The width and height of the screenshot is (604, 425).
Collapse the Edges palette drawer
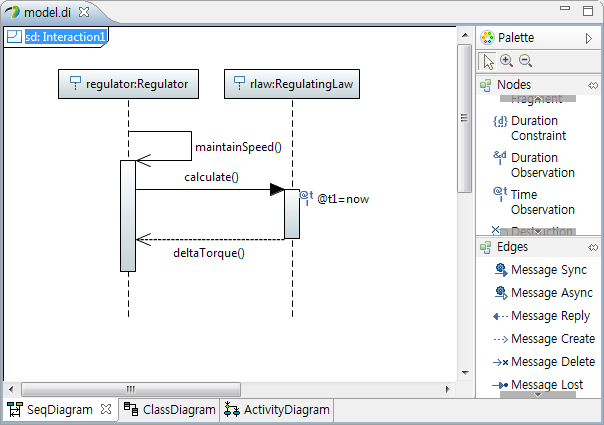click(592, 247)
